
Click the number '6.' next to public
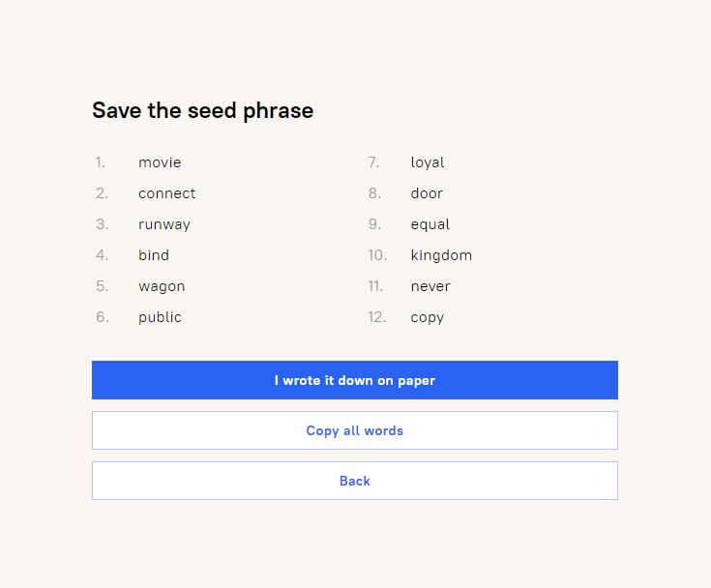click(102, 317)
